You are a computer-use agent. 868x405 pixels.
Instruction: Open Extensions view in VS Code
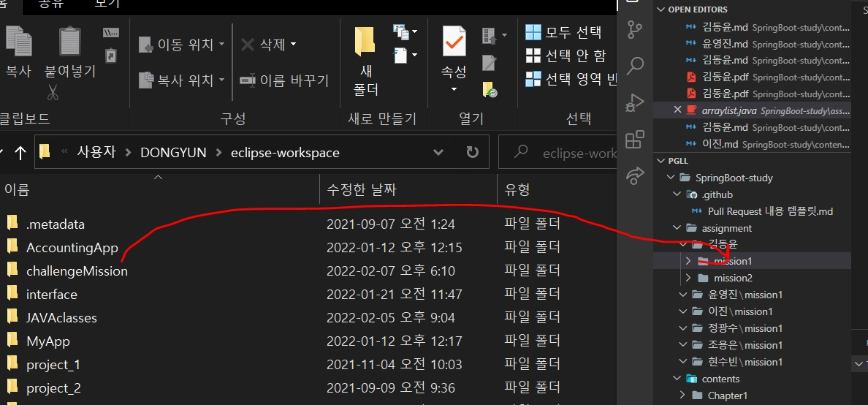point(634,140)
